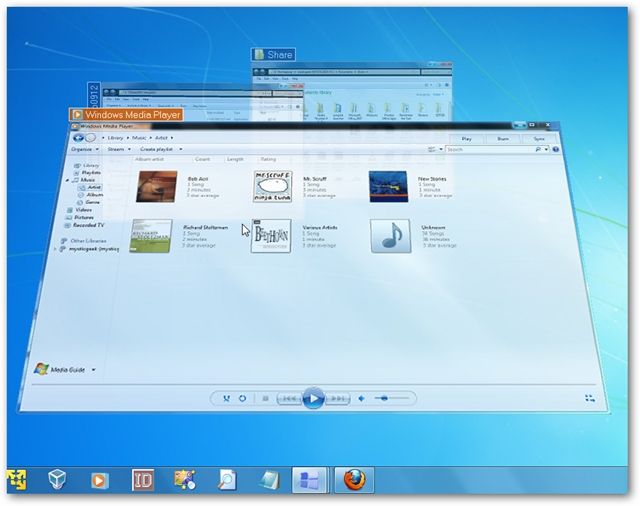Image resolution: width=640 pixels, height=506 pixels.
Task: Switch to the Sync tab
Action: tap(539, 139)
